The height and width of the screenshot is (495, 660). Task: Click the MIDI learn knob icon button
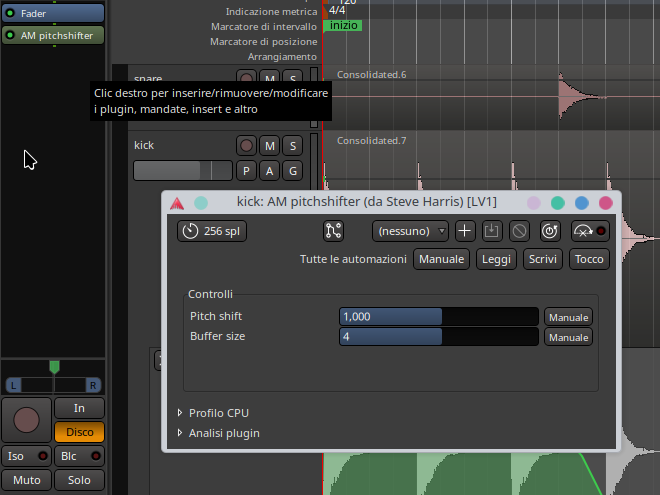click(x=590, y=231)
